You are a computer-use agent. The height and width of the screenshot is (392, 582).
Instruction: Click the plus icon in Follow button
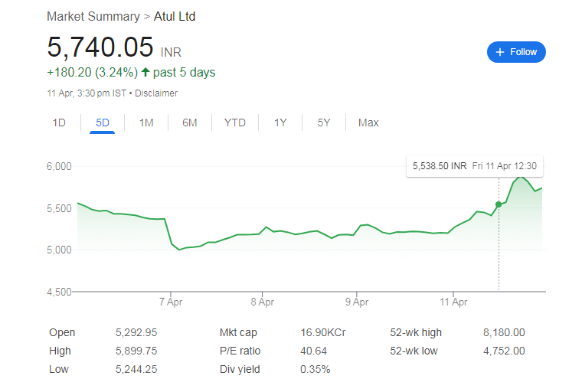(x=500, y=52)
